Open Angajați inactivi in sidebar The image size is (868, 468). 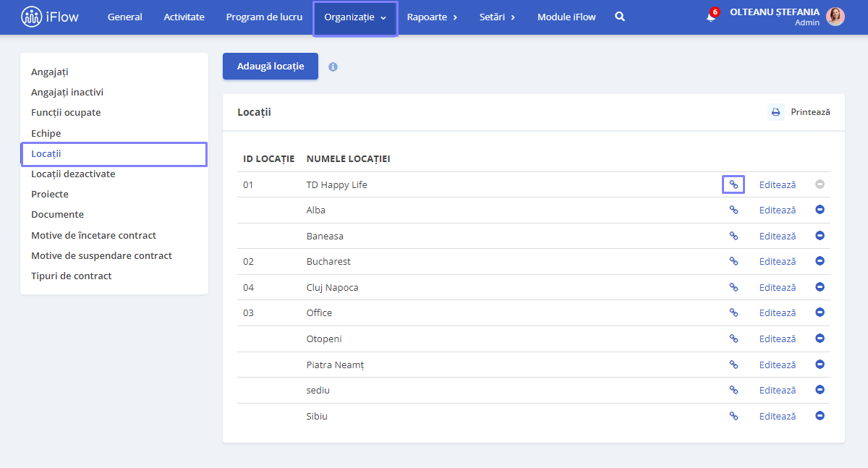[67, 92]
